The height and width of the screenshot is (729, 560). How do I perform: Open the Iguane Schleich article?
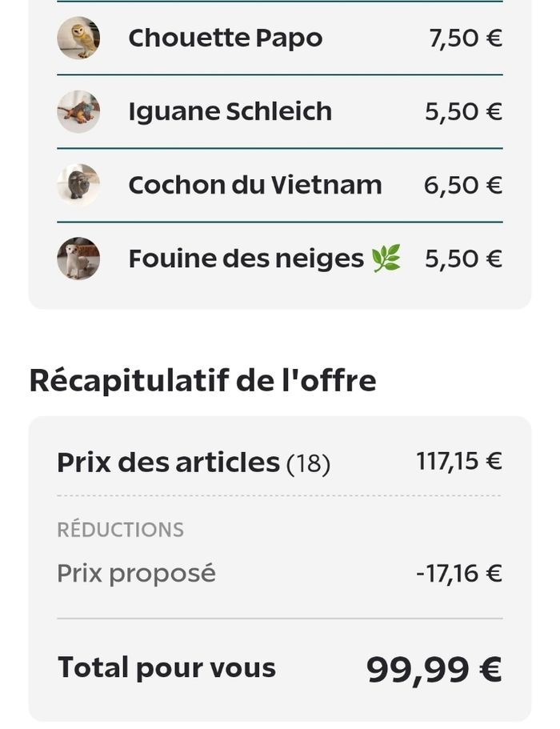tap(230, 111)
